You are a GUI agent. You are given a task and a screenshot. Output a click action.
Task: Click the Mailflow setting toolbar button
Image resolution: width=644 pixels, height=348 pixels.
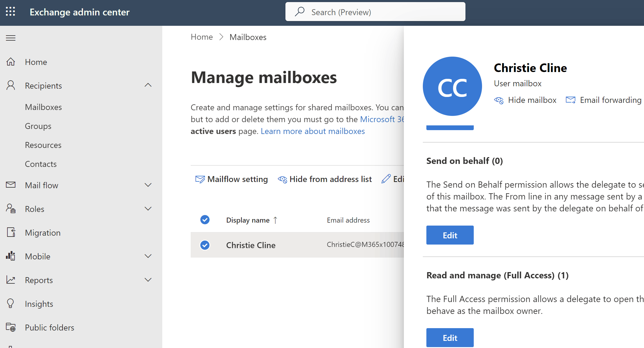(232, 179)
